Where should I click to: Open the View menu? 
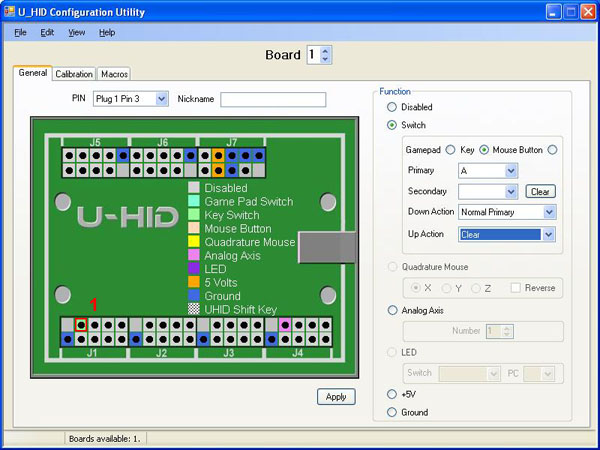tap(77, 33)
